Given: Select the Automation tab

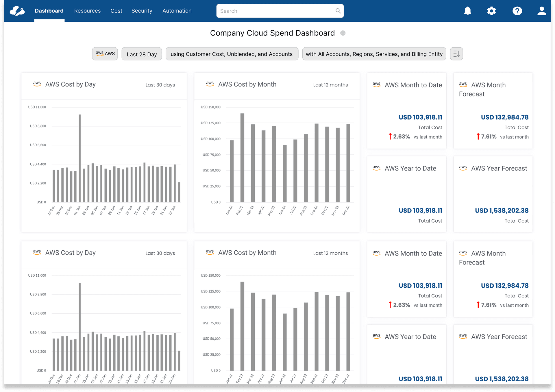Looking at the screenshot, I should pos(177,11).
